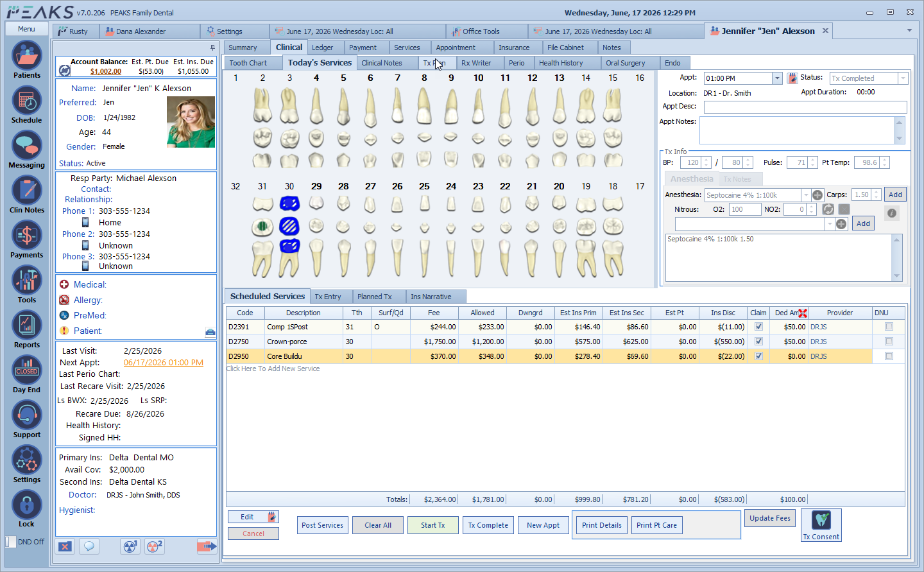
Task: Click the red folder X icon
Action: point(65,546)
